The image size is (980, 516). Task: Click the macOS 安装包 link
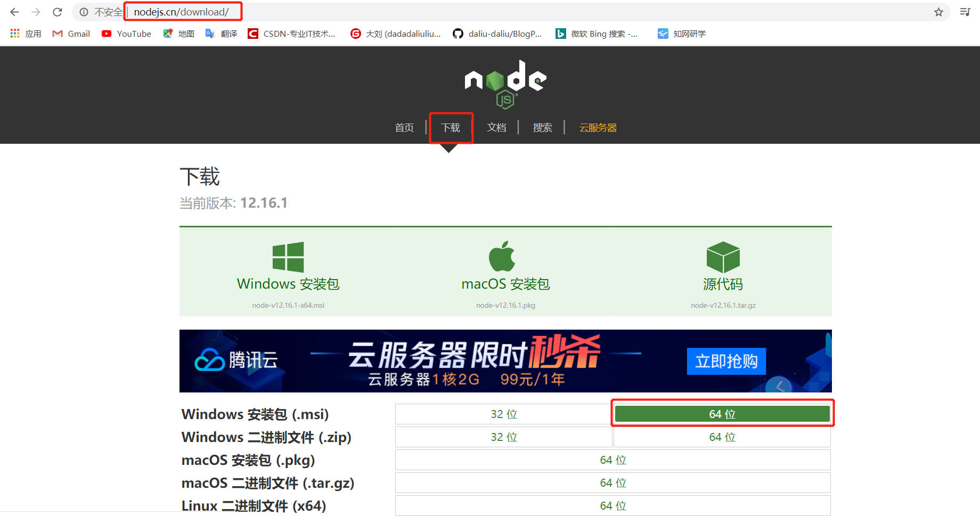(505, 284)
